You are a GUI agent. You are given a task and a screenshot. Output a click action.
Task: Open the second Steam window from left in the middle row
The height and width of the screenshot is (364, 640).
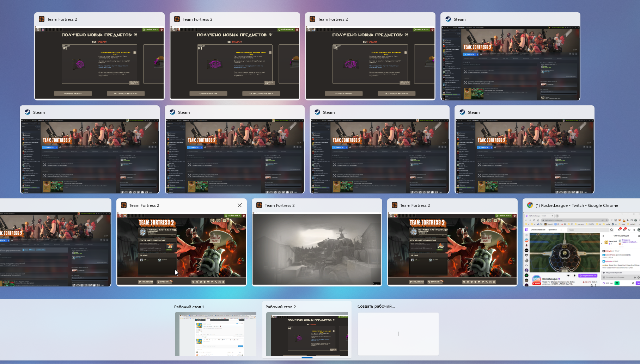coord(235,156)
